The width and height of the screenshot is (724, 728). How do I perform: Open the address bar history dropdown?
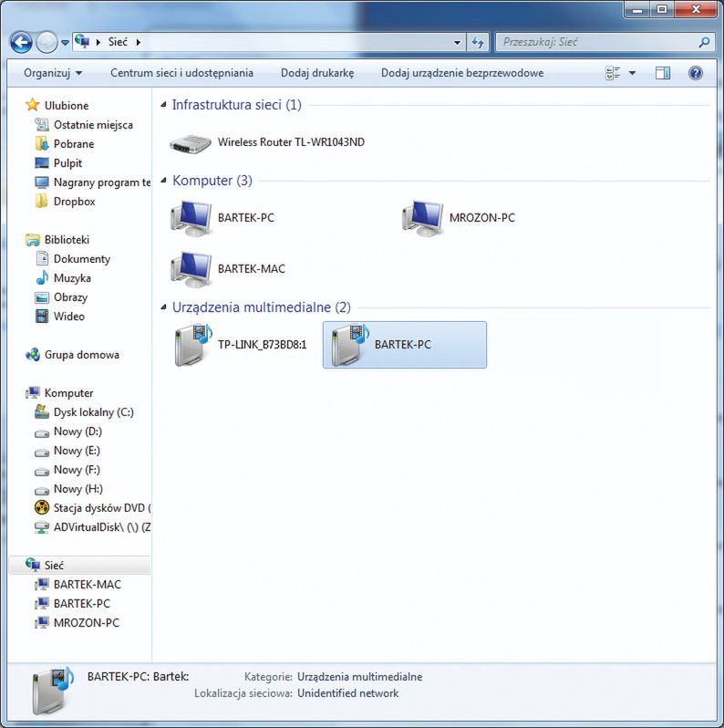pos(457,43)
